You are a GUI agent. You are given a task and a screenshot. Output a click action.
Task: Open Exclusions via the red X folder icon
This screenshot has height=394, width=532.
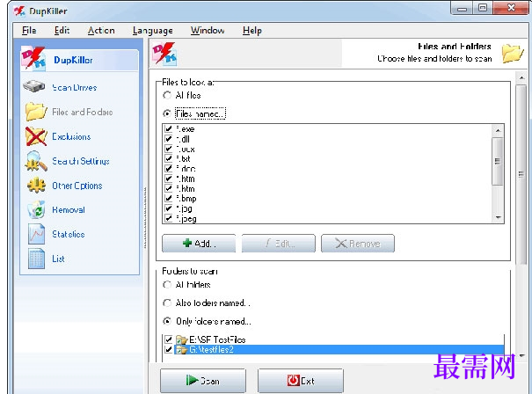coord(36,136)
